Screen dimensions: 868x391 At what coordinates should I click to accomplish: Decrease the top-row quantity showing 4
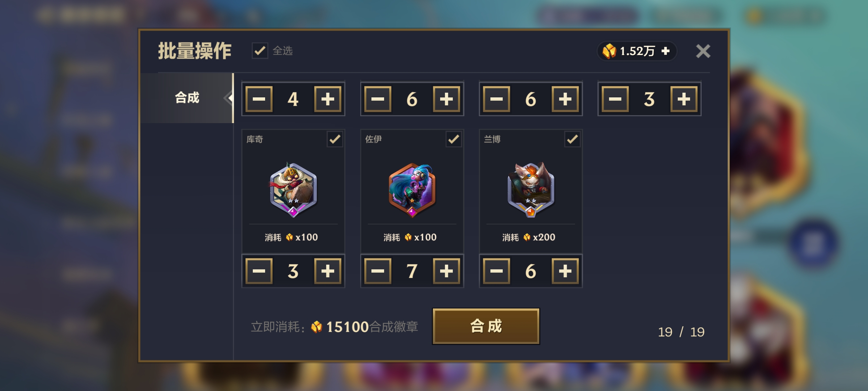pyautogui.click(x=259, y=99)
